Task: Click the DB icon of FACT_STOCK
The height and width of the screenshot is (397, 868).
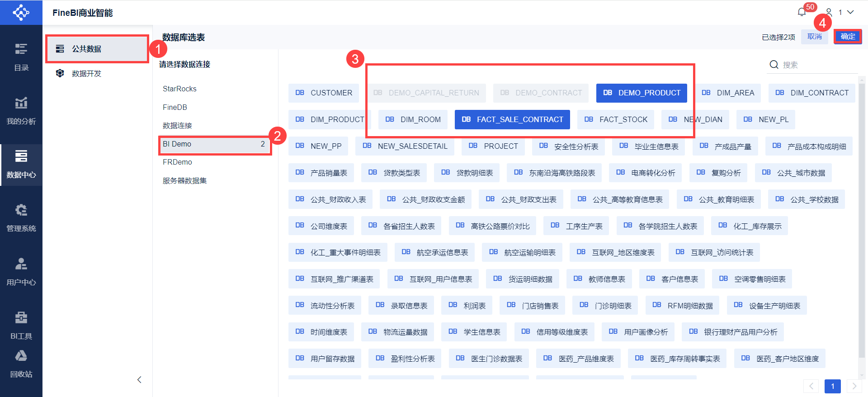Action: point(589,119)
